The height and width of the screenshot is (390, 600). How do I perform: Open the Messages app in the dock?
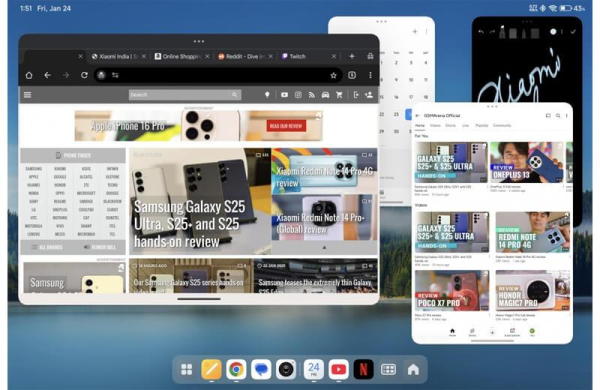point(261,369)
